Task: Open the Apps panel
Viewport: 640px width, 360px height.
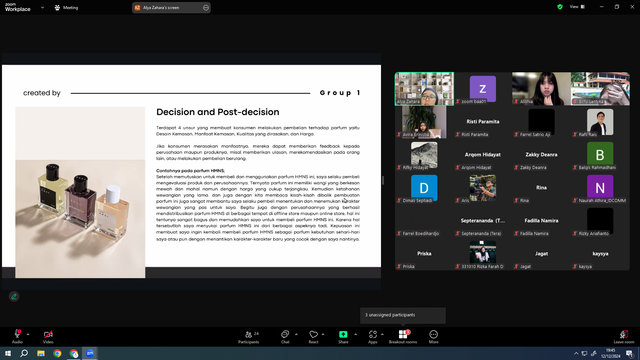Action: point(373,337)
